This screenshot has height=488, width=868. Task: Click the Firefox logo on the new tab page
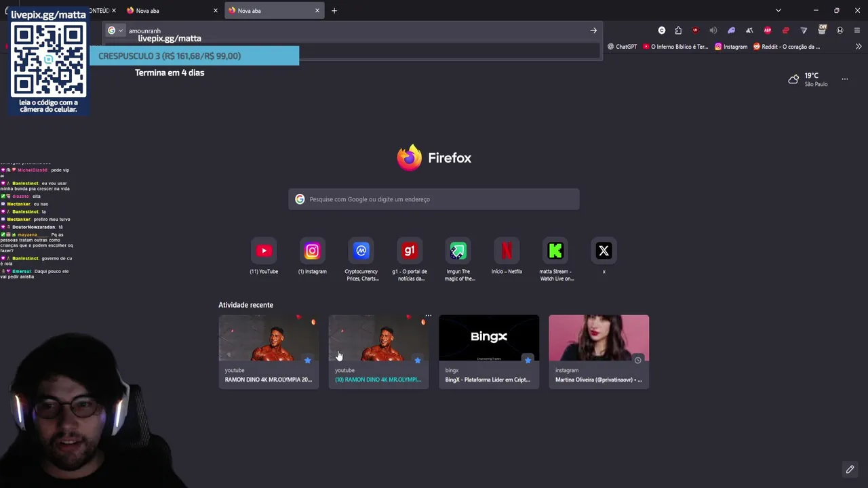pyautogui.click(x=409, y=158)
